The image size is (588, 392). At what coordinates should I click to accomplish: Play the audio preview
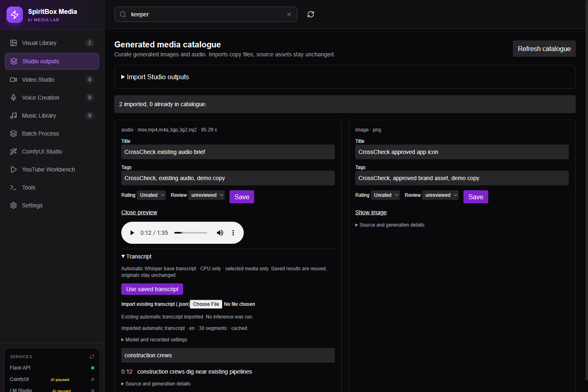(132, 233)
